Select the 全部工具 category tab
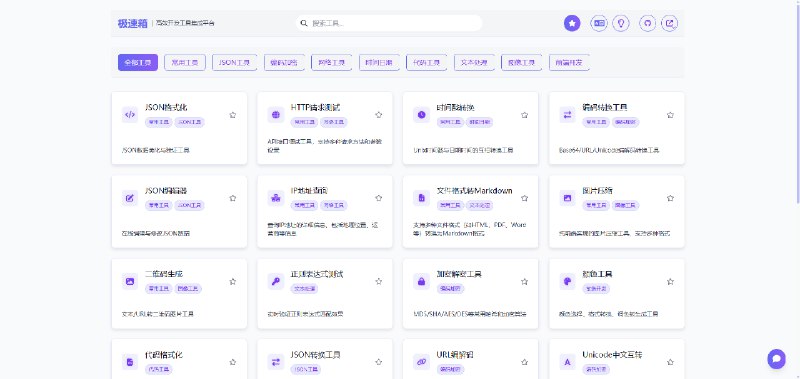 click(x=138, y=62)
